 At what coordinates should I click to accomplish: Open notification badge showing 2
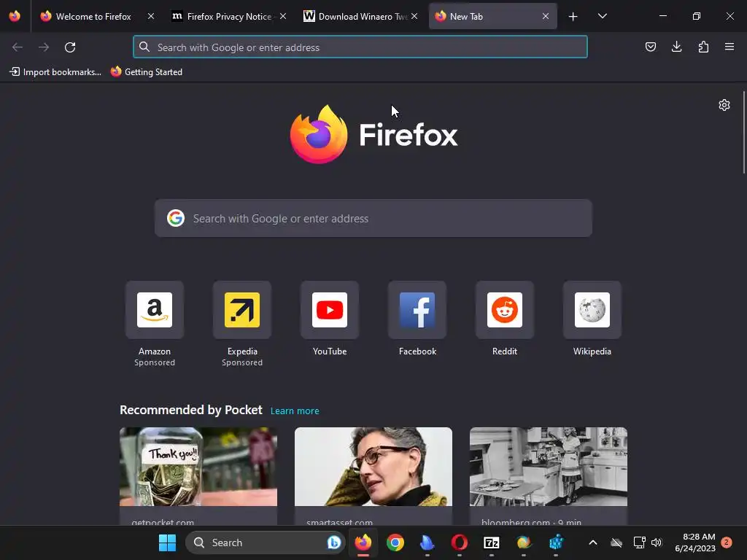point(727,542)
